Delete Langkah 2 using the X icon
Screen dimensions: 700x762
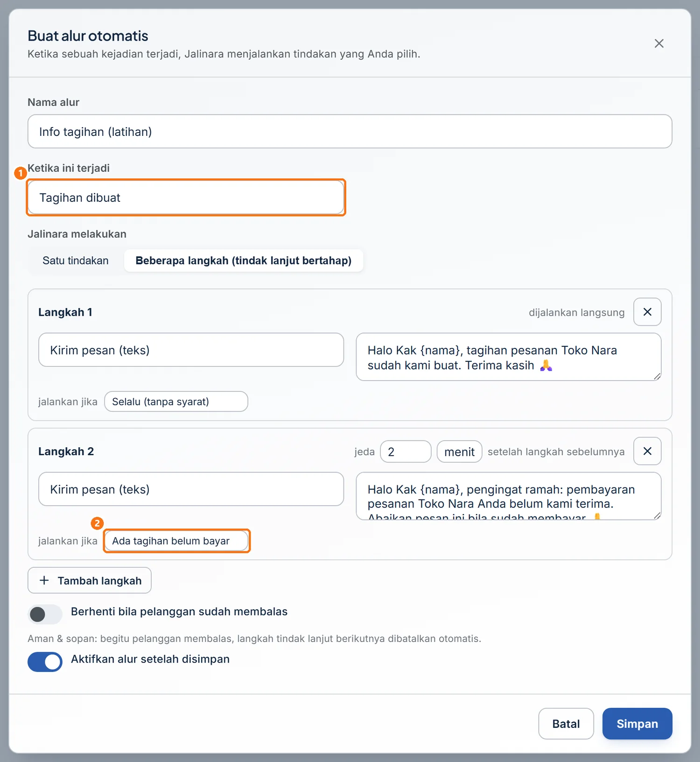pyautogui.click(x=647, y=451)
